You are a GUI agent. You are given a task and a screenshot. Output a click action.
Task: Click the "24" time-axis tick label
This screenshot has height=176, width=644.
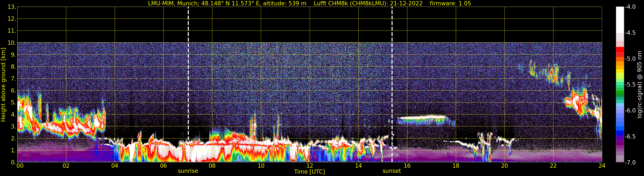602,166
